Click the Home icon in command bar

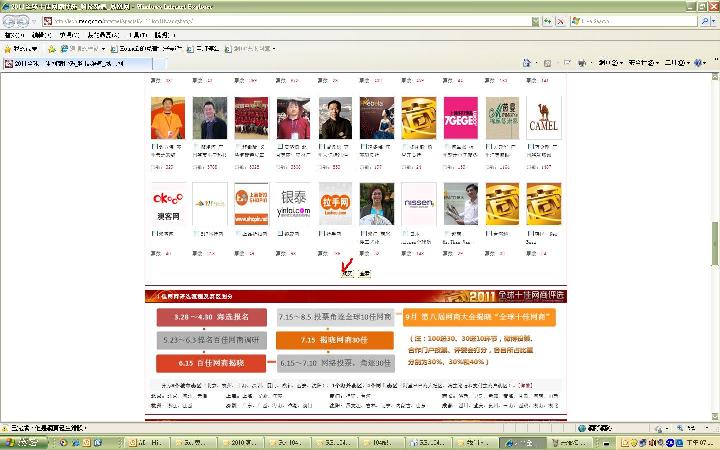pyautogui.click(x=527, y=63)
